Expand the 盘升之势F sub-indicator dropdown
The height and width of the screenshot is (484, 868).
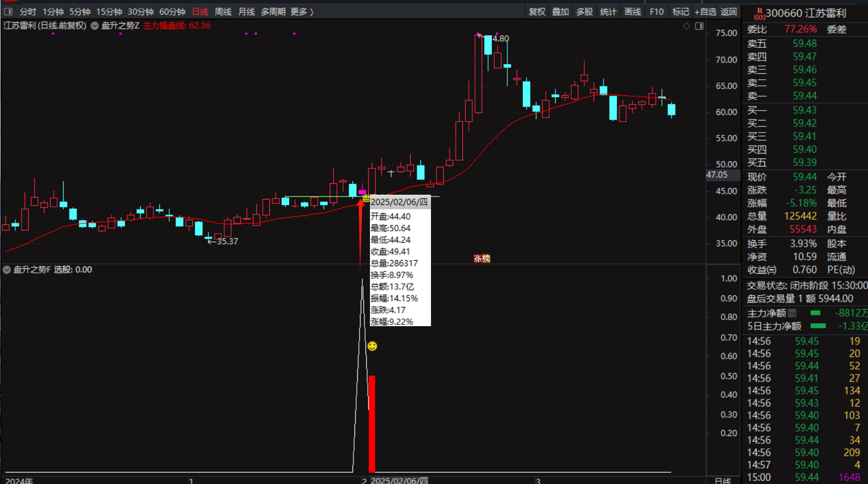7,269
